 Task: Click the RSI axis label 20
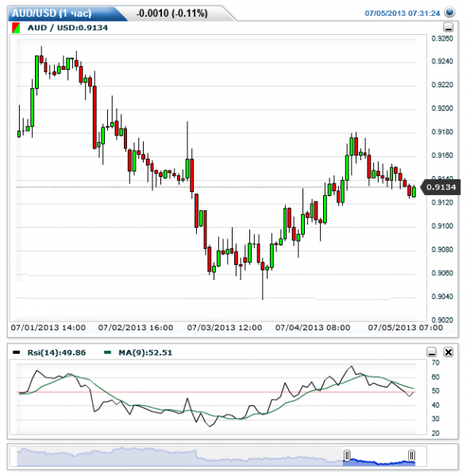tap(436, 433)
